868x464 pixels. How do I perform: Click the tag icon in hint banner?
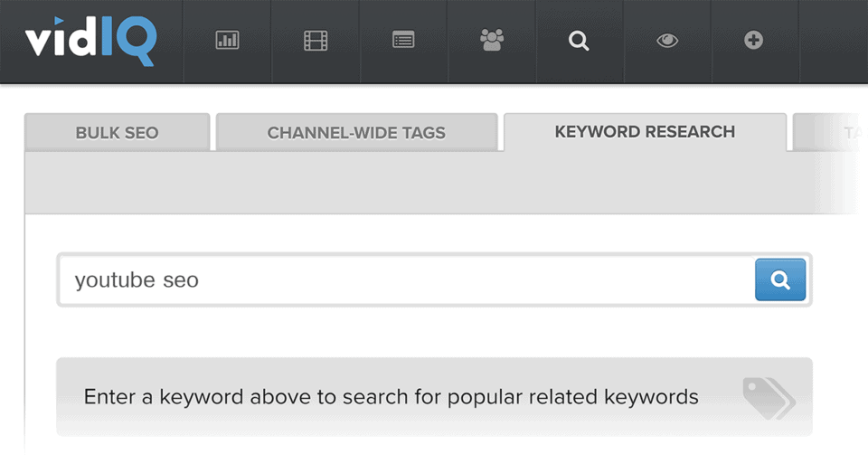pyautogui.click(x=769, y=397)
